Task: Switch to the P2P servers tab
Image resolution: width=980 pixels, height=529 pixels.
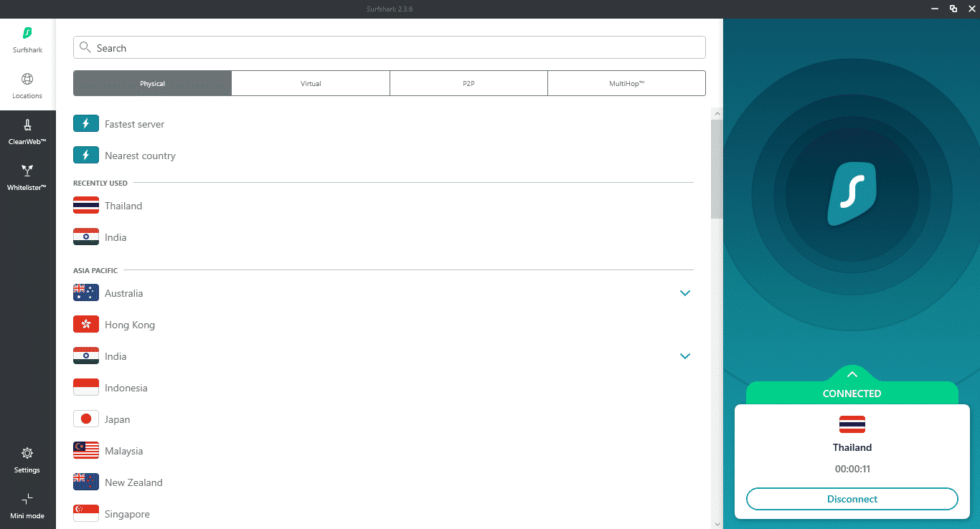Action: pyautogui.click(x=468, y=83)
